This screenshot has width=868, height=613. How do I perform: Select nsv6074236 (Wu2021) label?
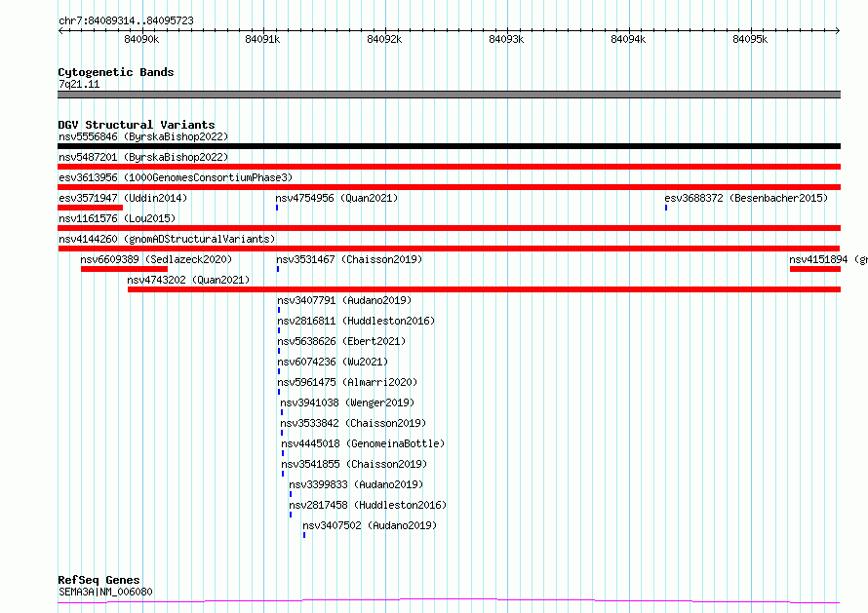(x=333, y=362)
